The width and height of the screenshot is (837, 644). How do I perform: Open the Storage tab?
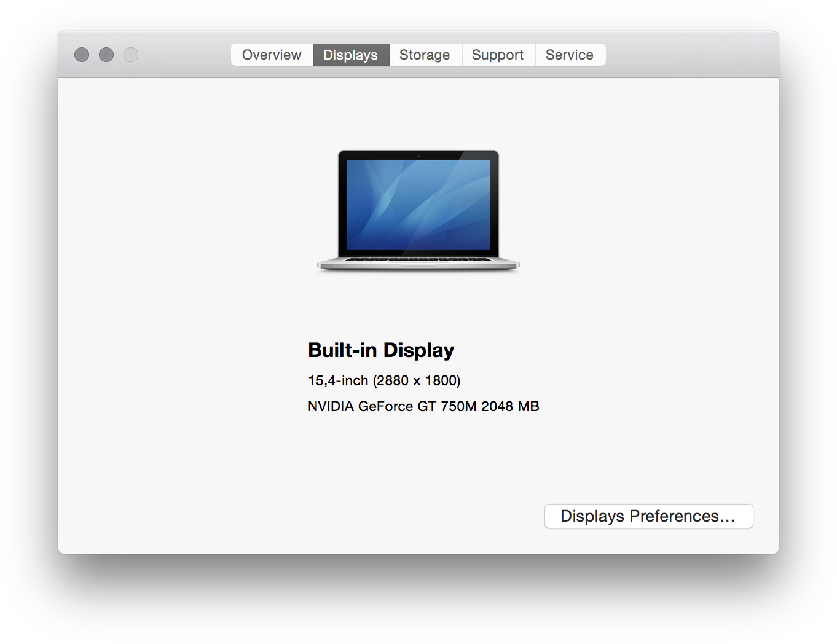click(x=425, y=55)
